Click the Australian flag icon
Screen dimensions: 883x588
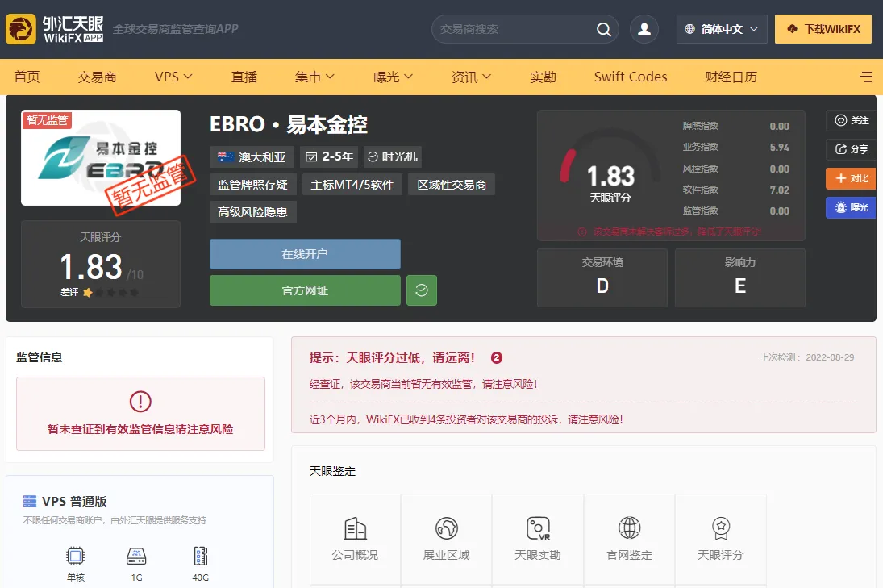pyautogui.click(x=226, y=156)
